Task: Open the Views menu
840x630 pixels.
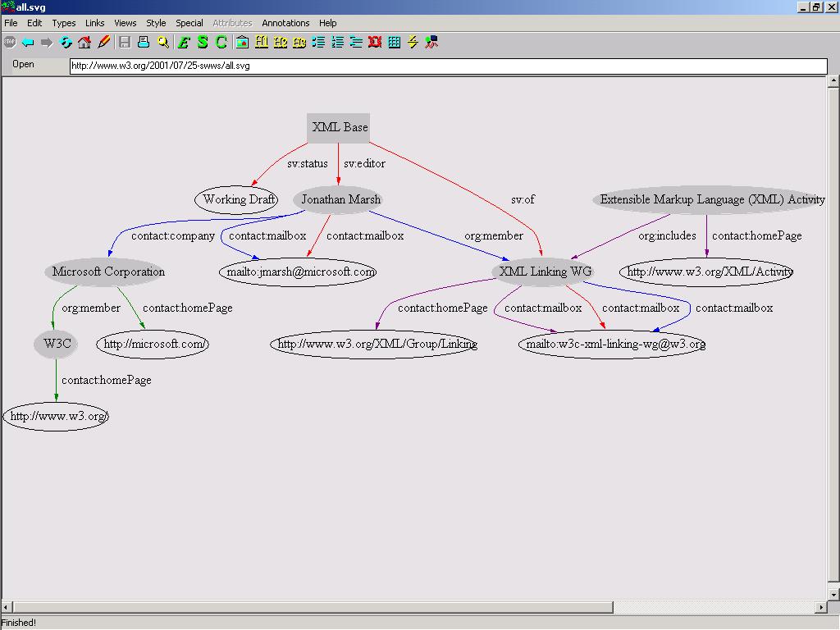Action: [126, 23]
